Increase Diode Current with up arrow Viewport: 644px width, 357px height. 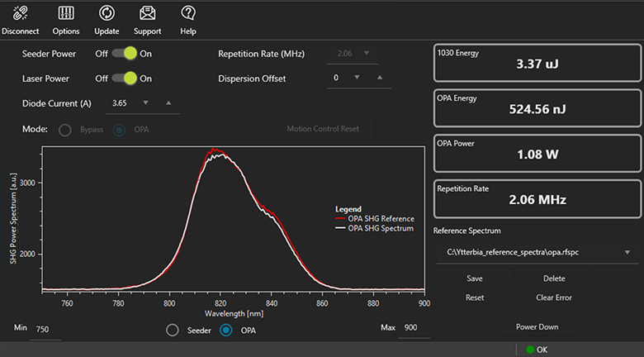click(168, 103)
